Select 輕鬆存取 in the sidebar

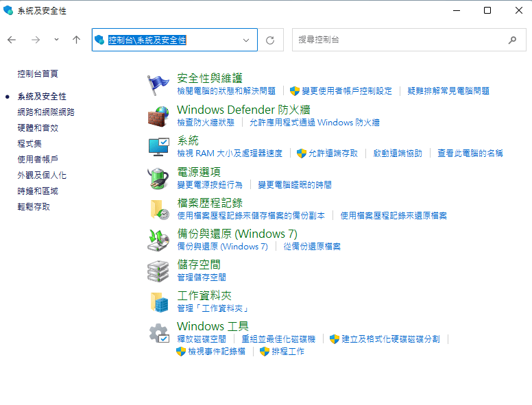click(x=34, y=206)
